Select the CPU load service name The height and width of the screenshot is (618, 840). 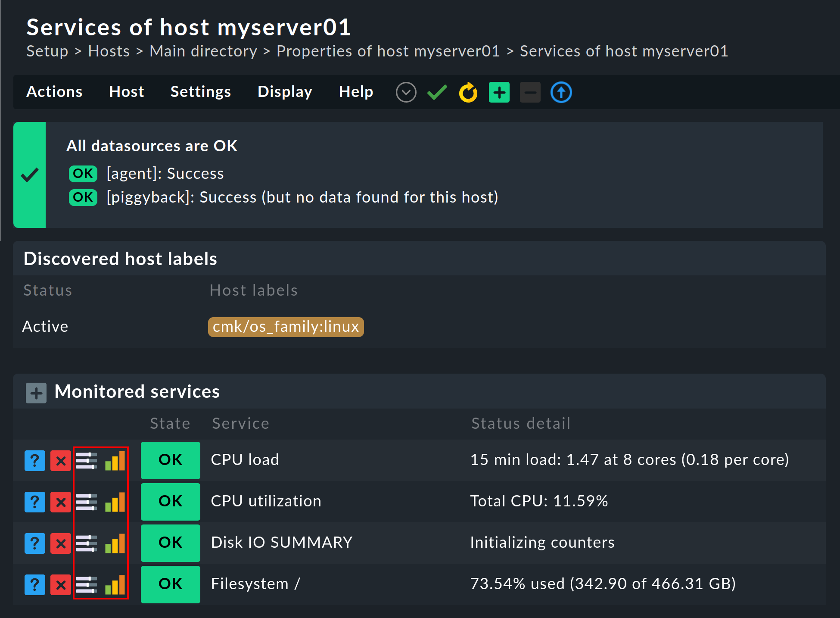(245, 460)
